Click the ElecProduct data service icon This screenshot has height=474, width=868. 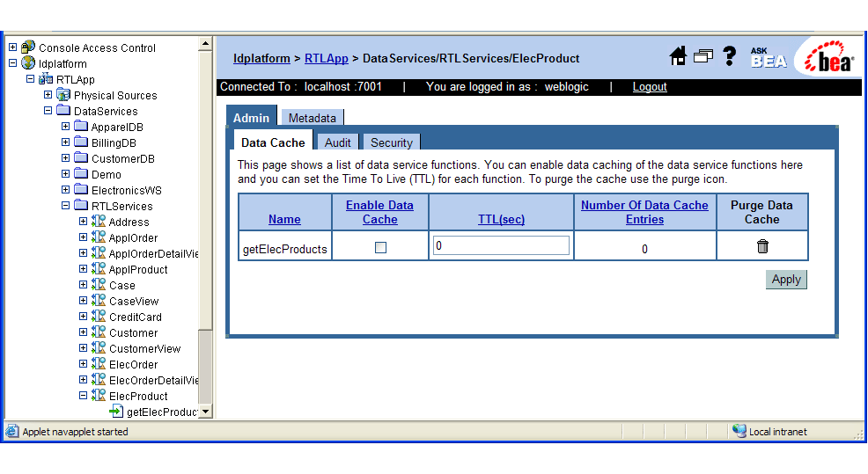coord(99,396)
